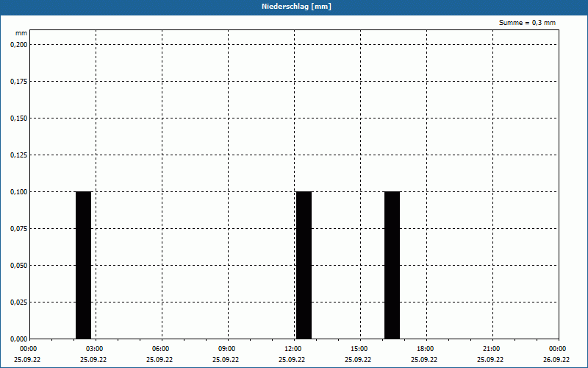Click the 15:00 time axis label
The width and height of the screenshot is (588, 368).
pos(359,349)
